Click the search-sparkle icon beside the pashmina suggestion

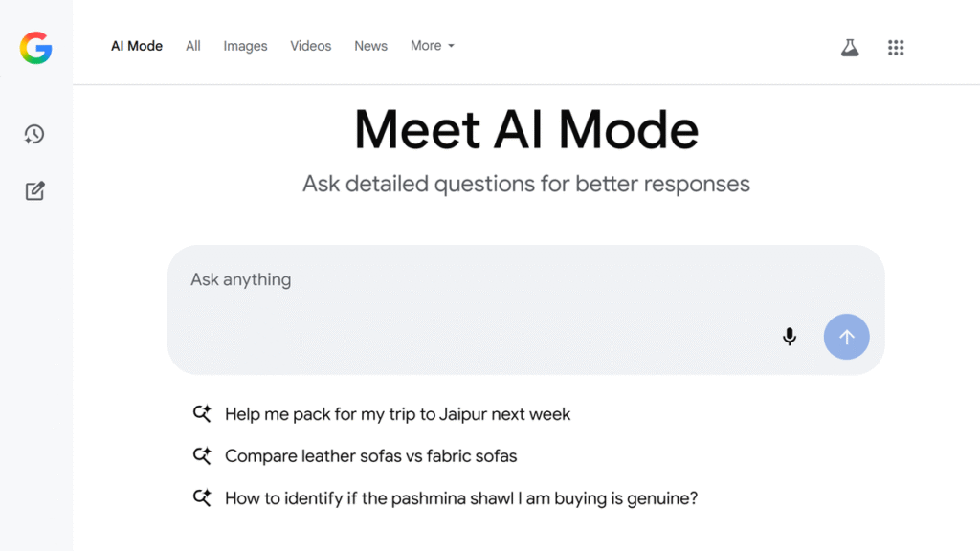202,498
